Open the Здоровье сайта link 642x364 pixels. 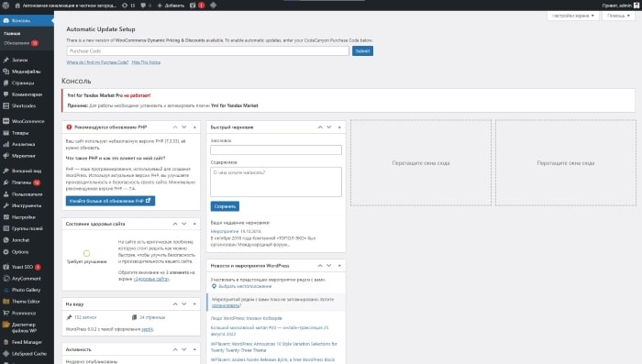[151, 279]
